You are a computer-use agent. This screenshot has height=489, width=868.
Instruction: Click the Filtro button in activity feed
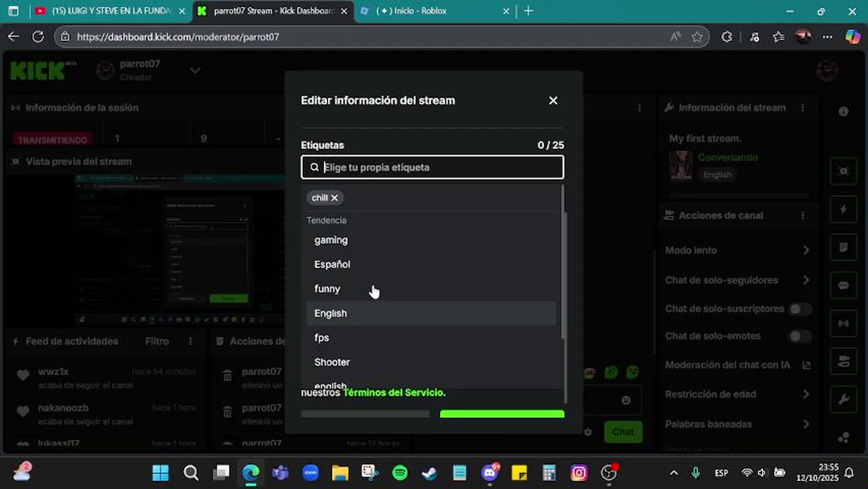[157, 341]
